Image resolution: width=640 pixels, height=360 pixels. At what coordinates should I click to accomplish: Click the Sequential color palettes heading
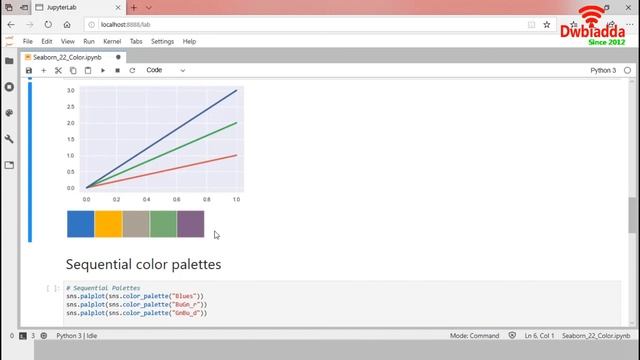(144, 264)
